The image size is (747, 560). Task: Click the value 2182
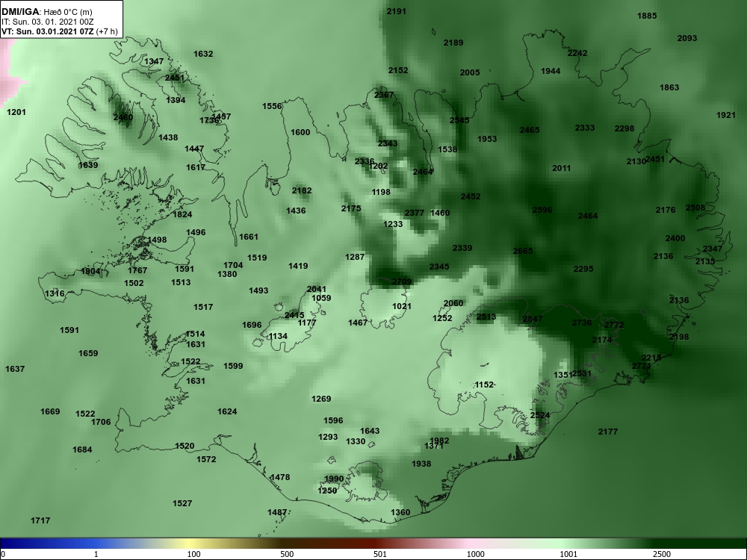click(x=302, y=190)
